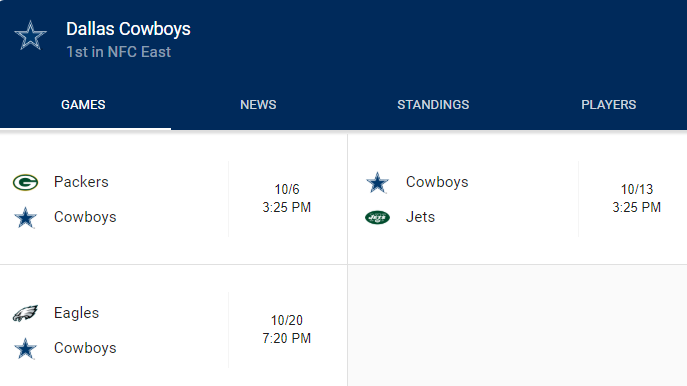Open the STANDINGS tab
This screenshot has width=687, height=386.
point(433,105)
